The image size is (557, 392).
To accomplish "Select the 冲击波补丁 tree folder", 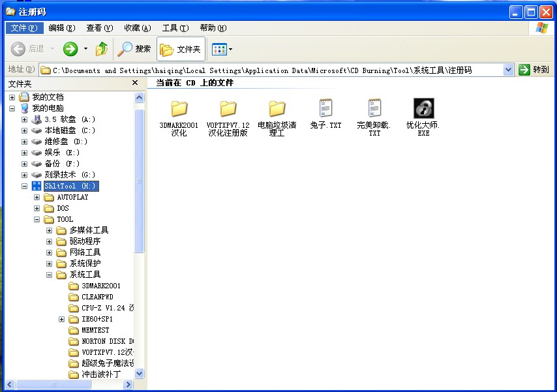I will point(101,374).
